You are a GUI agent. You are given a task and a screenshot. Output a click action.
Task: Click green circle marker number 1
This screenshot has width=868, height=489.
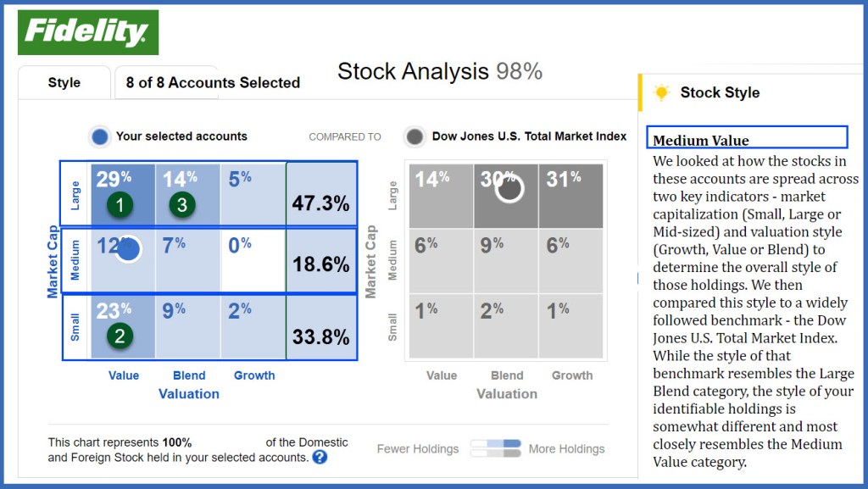(x=120, y=205)
